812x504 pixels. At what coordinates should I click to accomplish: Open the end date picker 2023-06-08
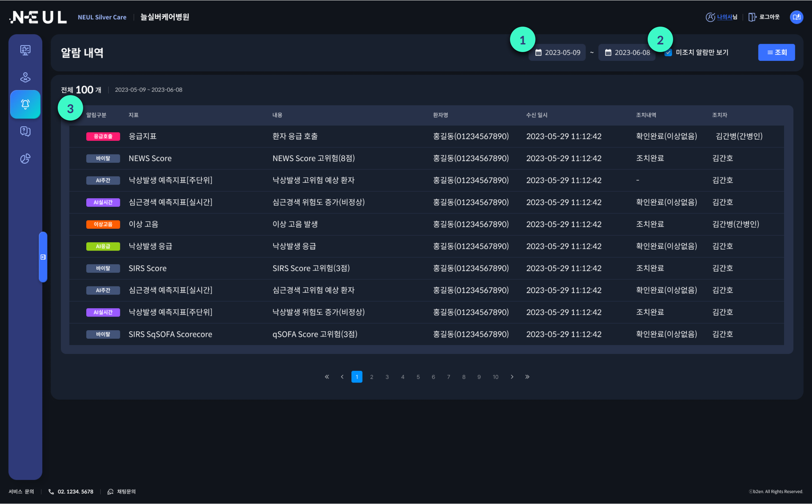click(x=627, y=53)
